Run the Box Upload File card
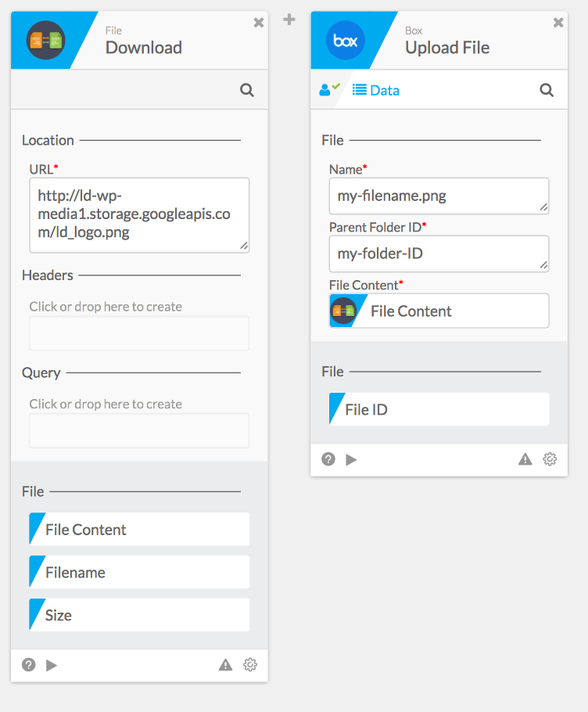 351,459
